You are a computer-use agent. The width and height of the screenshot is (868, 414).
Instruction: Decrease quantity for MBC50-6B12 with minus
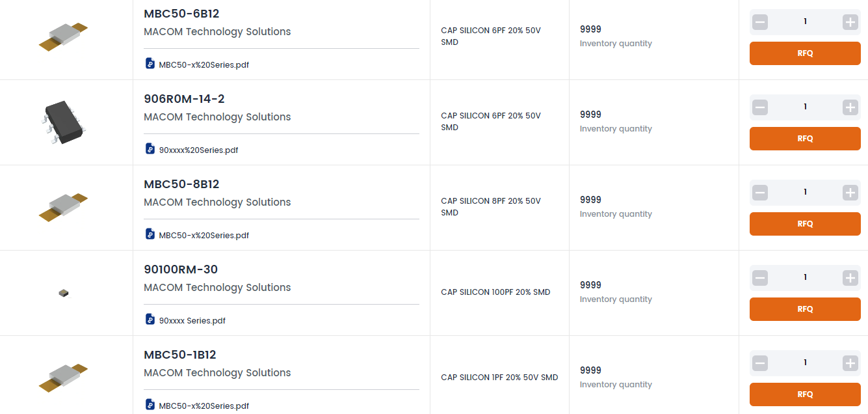coord(760,22)
